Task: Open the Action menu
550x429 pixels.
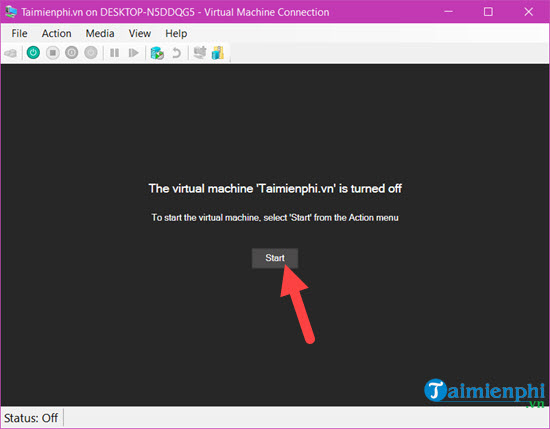Action: pos(56,33)
